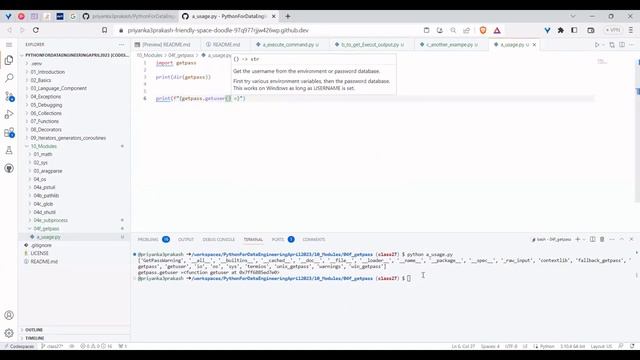Click class27 branch in status bar
The width and height of the screenshot is (640, 360).
52,346
